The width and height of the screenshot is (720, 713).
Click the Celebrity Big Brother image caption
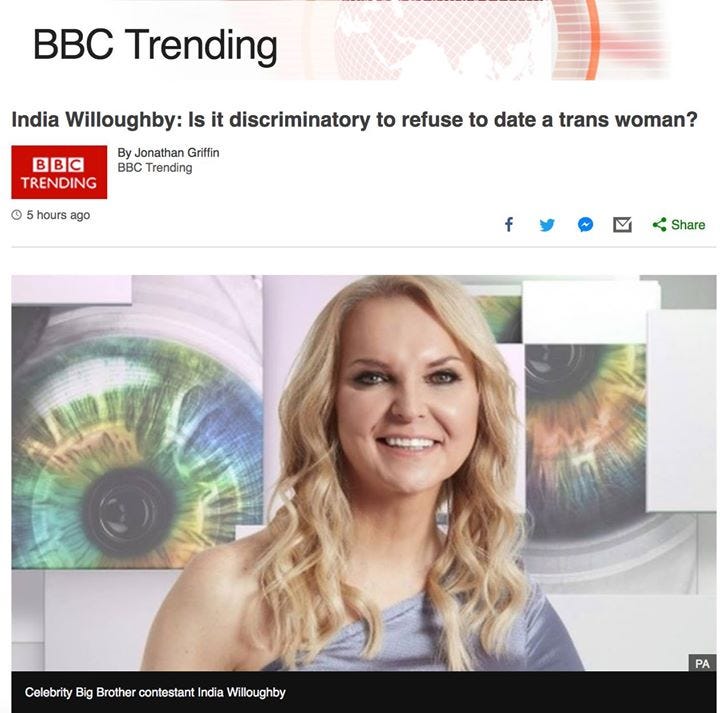[x=155, y=692]
